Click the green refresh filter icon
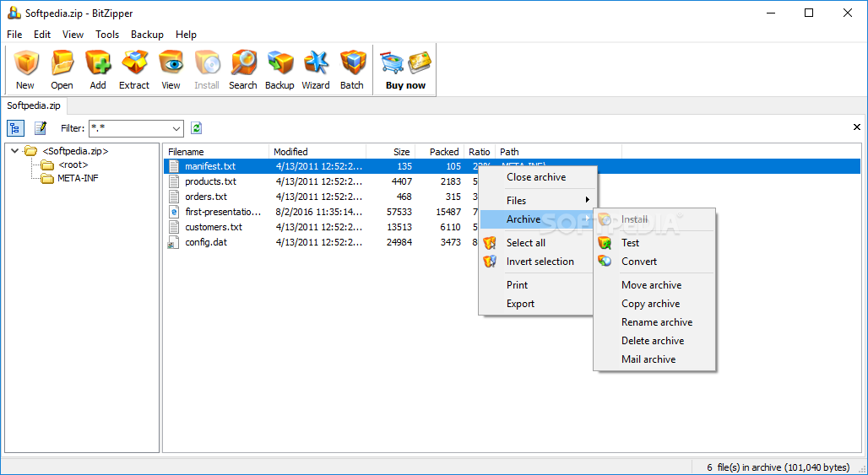Viewport: 868px width, 475px height. 197,128
